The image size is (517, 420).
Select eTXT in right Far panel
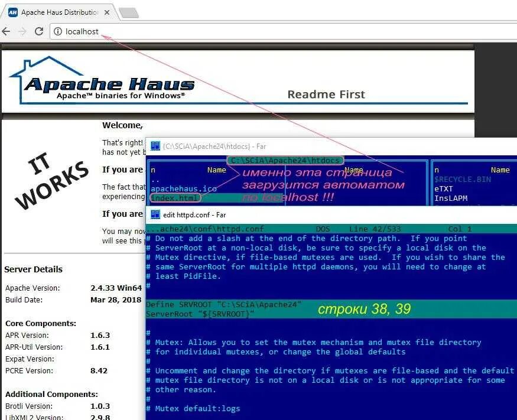coord(444,189)
